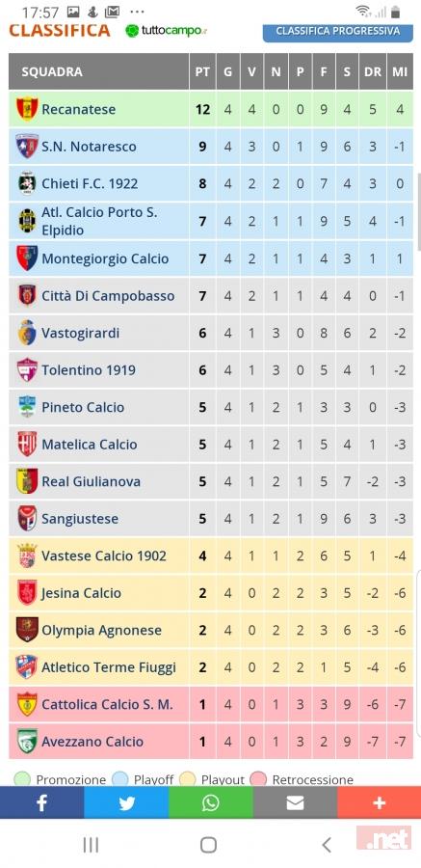
Task: Select the PT column header
Action: [202, 71]
